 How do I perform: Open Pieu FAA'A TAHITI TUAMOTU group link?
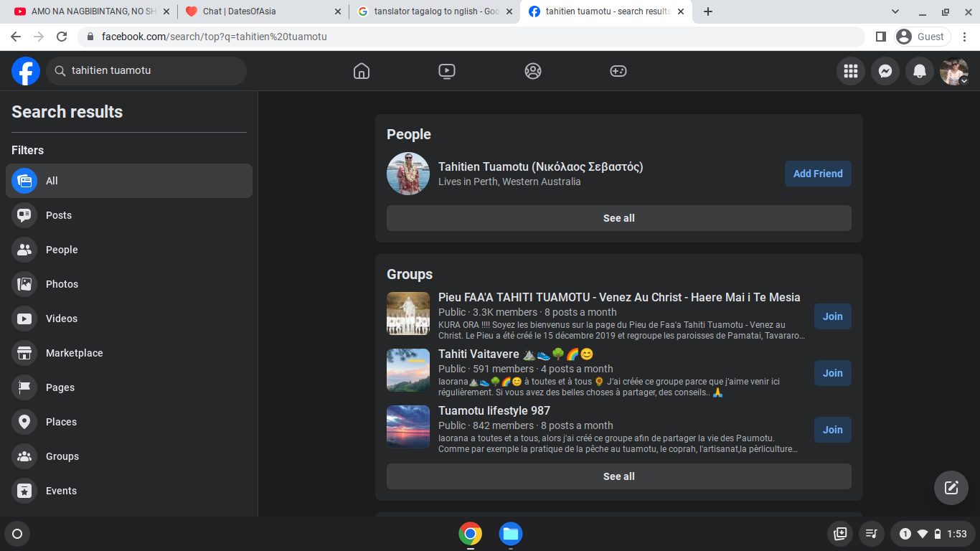[619, 298]
